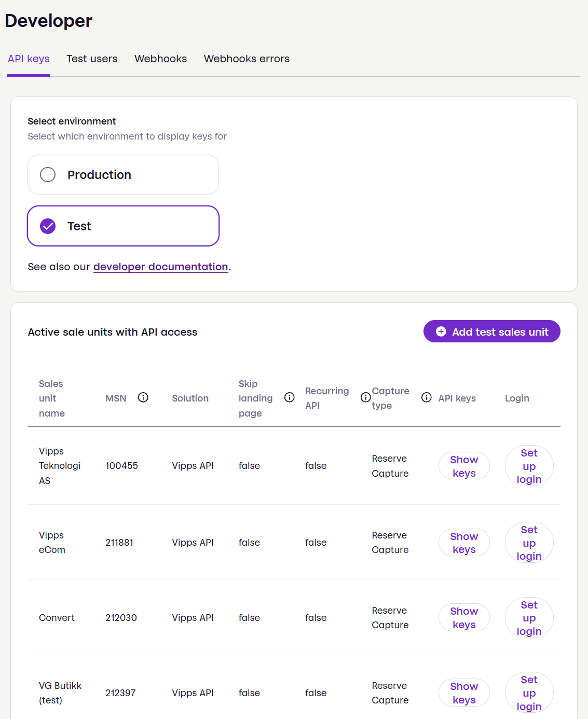Click the API keys tab heading
Screen dimensions: 588x719
(29, 59)
